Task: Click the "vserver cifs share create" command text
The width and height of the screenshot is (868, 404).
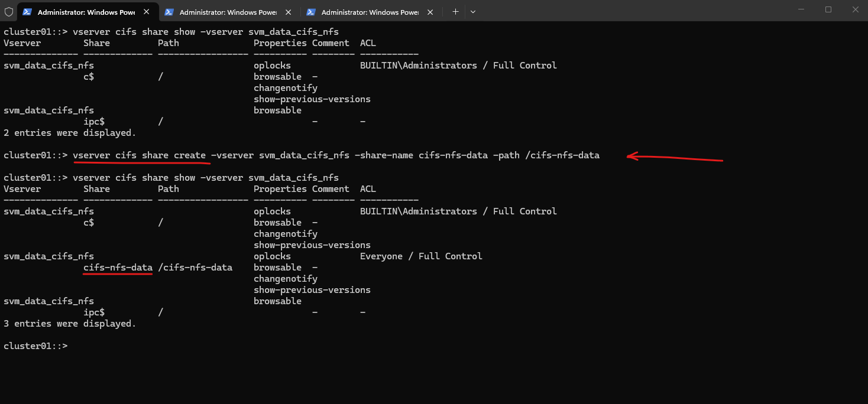Action: point(140,155)
